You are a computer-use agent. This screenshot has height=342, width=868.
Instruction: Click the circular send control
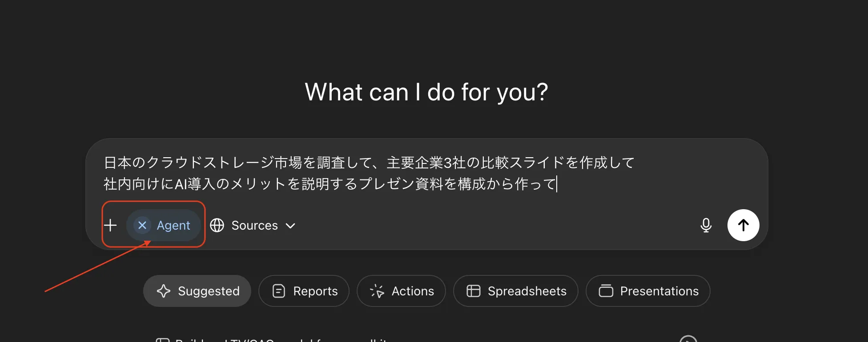coord(743,225)
